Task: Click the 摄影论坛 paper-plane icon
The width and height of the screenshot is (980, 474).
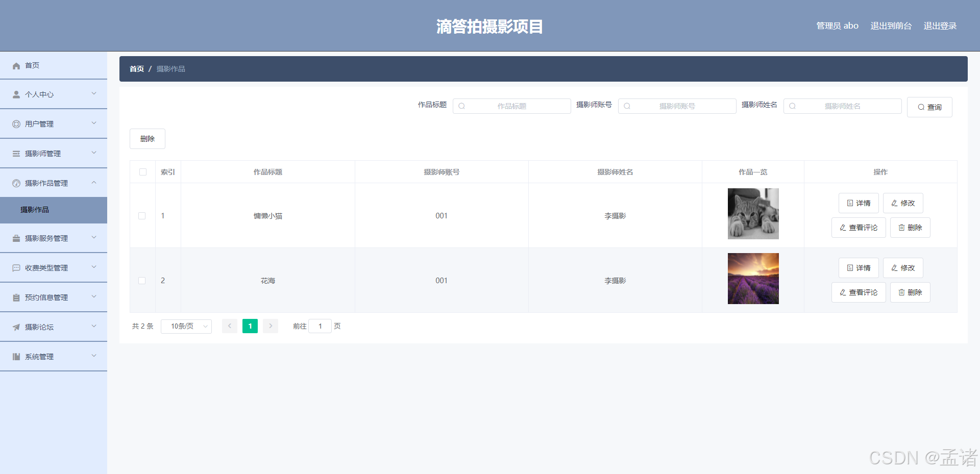Action: (15, 327)
